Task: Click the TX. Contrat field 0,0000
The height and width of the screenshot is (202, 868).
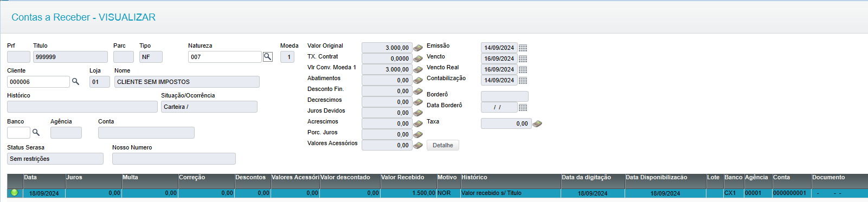Action: click(387, 58)
